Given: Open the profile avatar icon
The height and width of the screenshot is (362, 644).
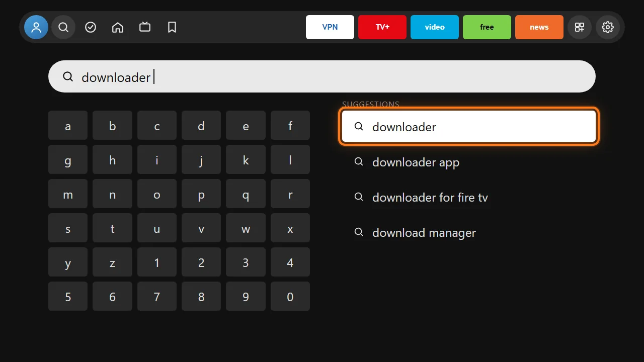Looking at the screenshot, I should pos(36,27).
